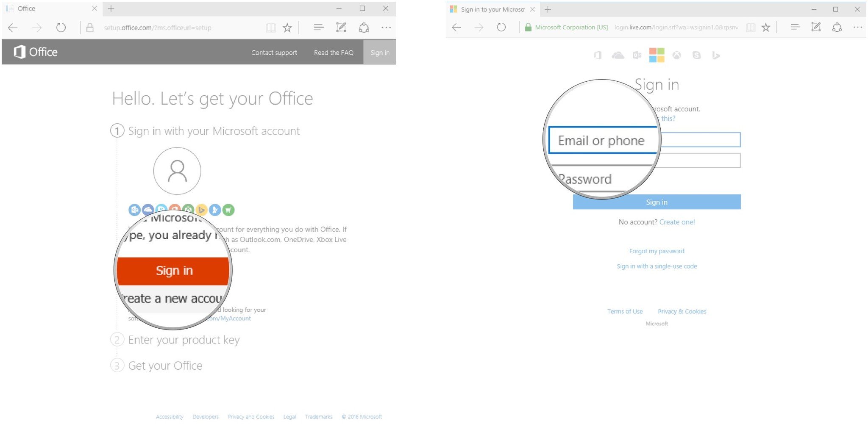Select the 'Sign in to your Microso' tab

pos(493,9)
